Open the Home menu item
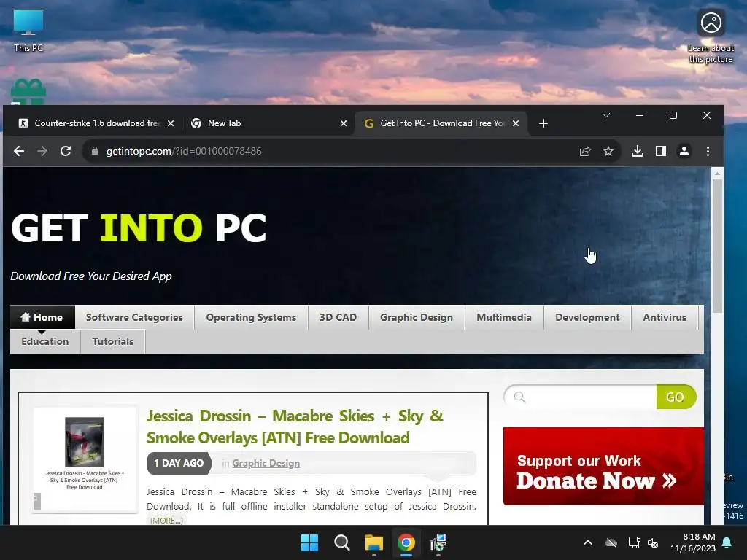Image resolution: width=747 pixels, height=560 pixels. pos(42,317)
